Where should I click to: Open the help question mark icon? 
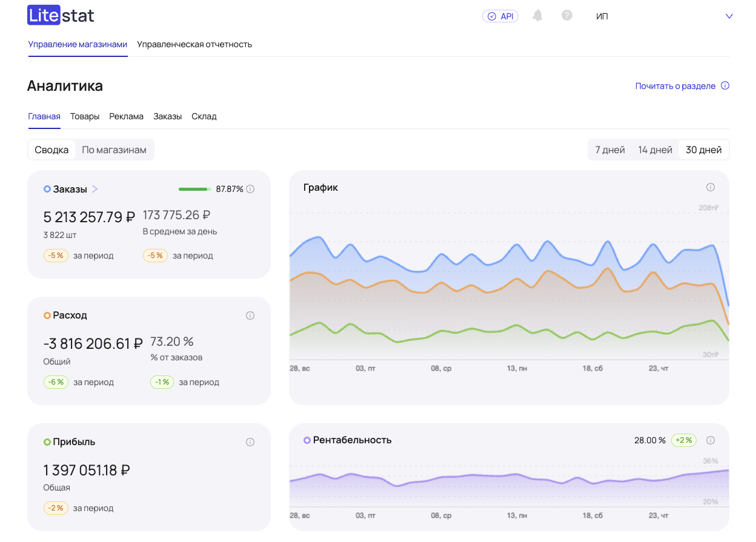pyautogui.click(x=567, y=16)
